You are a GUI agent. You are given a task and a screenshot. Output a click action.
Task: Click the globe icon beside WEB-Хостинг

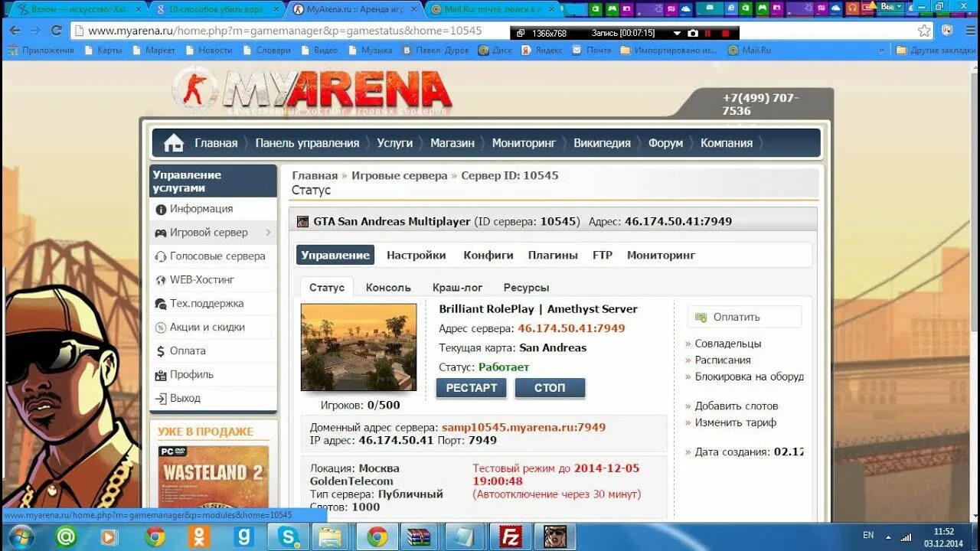click(x=161, y=280)
